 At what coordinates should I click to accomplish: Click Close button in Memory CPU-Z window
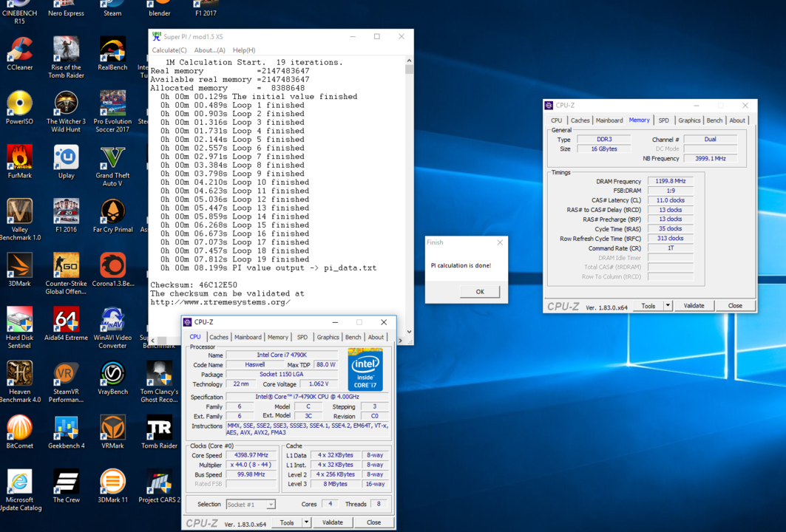pyautogui.click(x=735, y=306)
